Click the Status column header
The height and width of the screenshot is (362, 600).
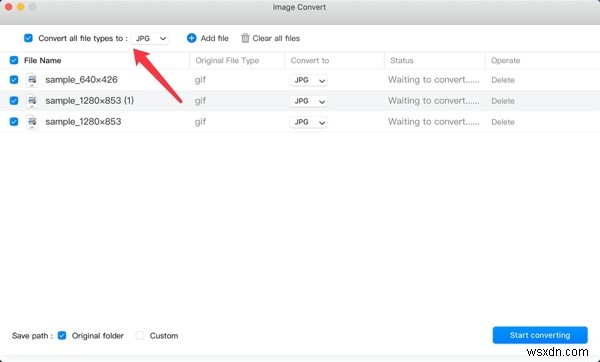point(401,60)
